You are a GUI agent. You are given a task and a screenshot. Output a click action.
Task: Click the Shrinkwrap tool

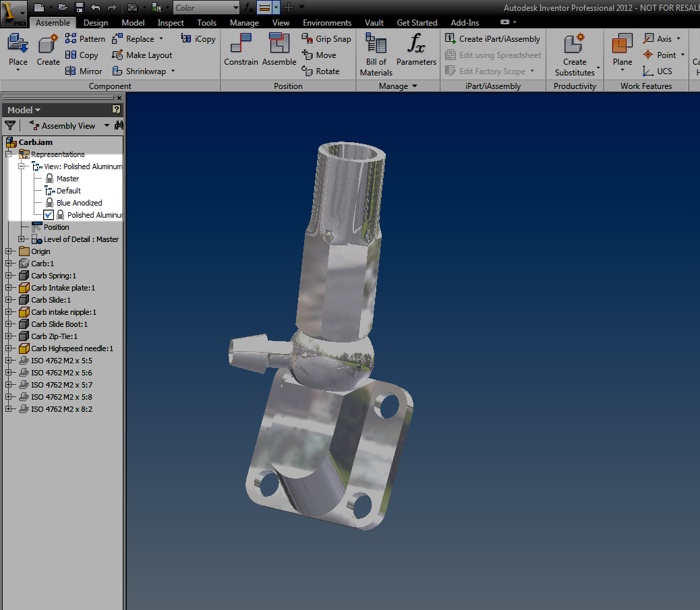(x=140, y=71)
